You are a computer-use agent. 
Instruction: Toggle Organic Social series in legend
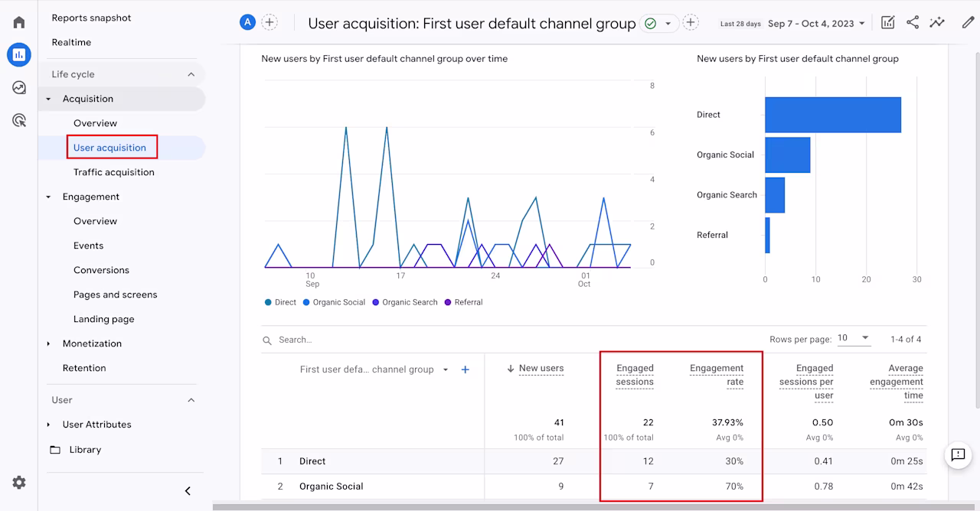click(334, 302)
